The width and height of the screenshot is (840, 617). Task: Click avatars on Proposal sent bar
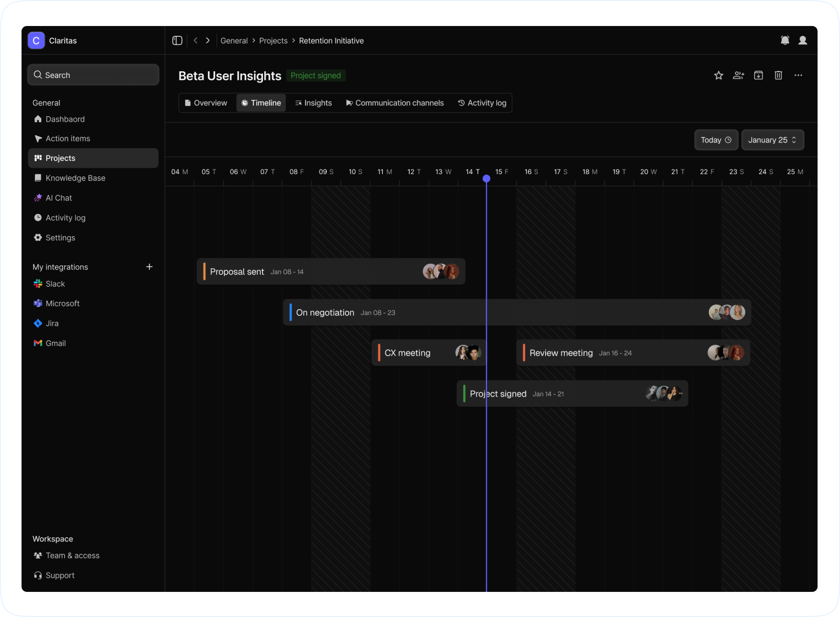[441, 271]
